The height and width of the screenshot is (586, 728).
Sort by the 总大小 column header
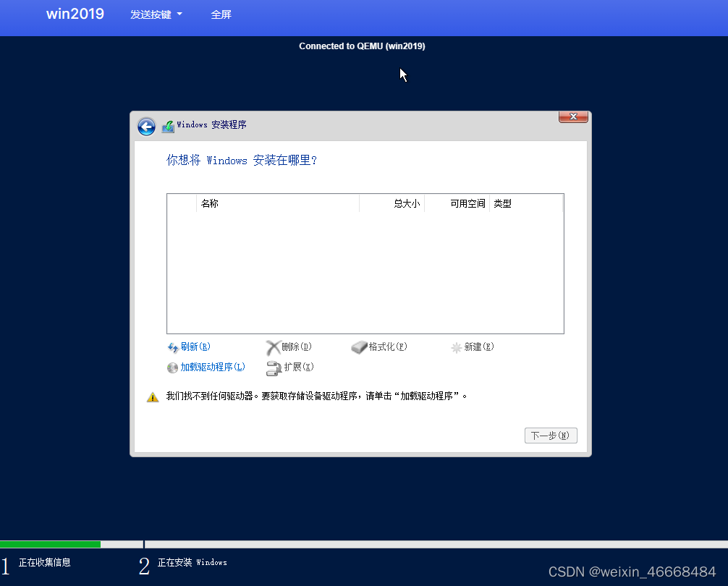[391, 203]
